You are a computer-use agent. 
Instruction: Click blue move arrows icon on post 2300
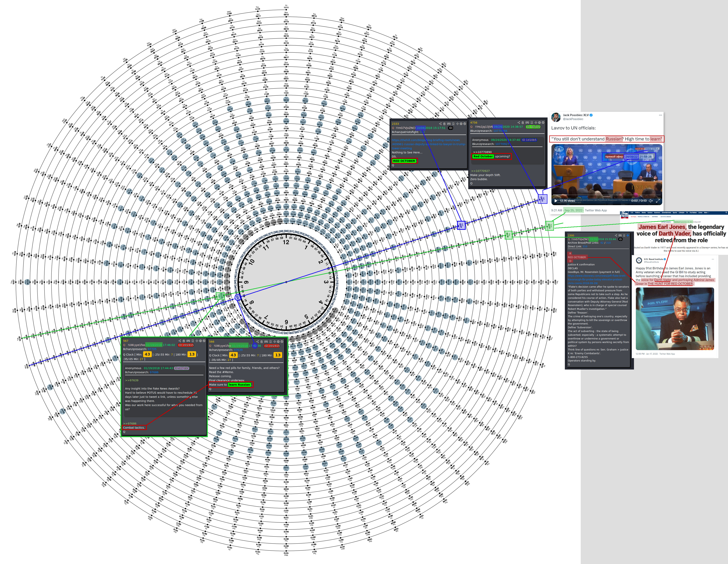[x=628, y=236]
